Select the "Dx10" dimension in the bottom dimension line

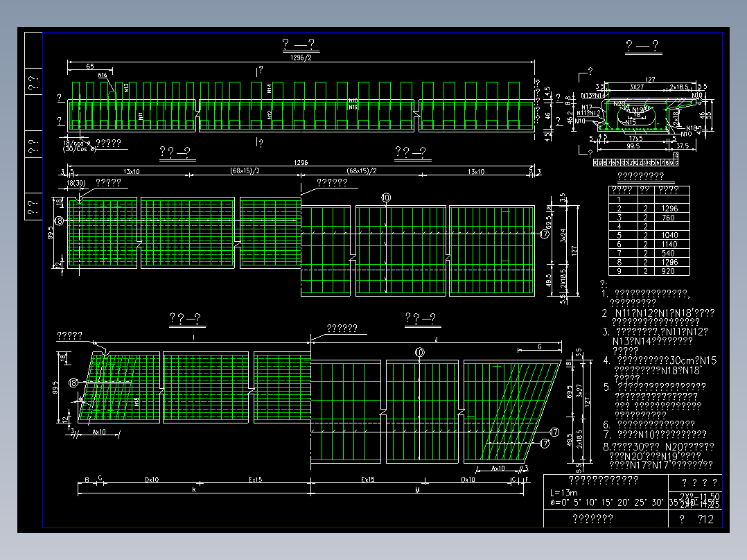click(x=152, y=480)
